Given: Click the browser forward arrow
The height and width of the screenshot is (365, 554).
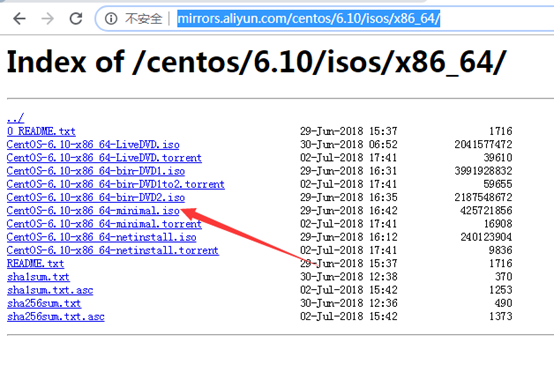Looking at the screenshot, I should point(48,18).
